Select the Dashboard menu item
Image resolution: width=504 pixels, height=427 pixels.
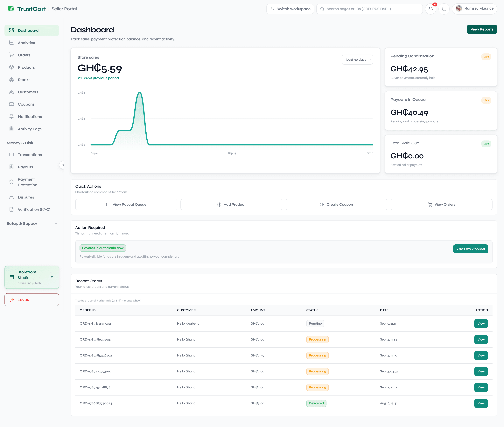point(32,30)
